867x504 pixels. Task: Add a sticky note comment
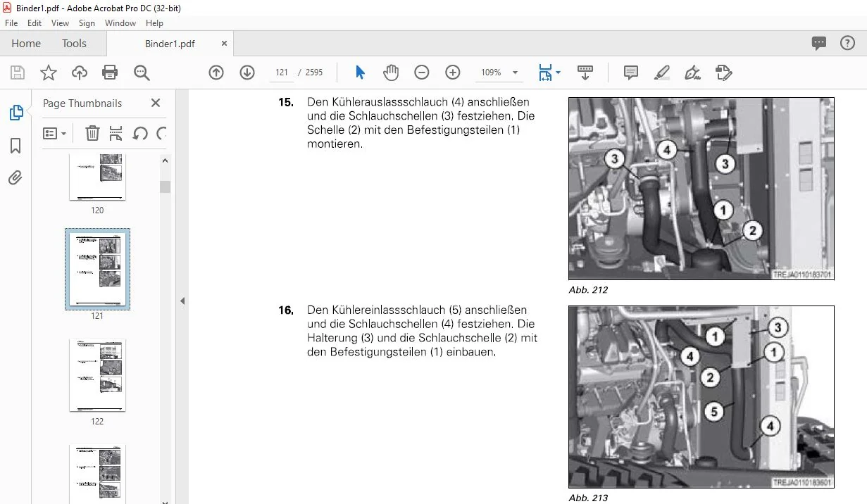[631, 73]
